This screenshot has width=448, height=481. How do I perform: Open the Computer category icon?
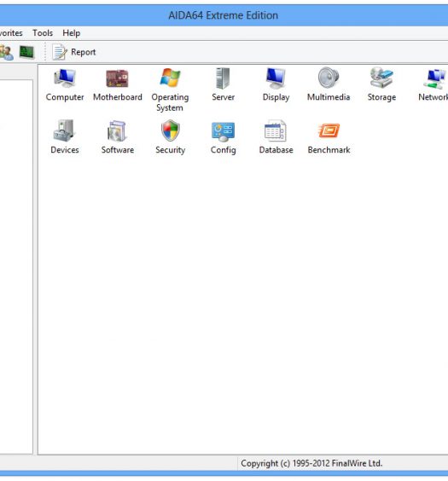tap(65, 78)
